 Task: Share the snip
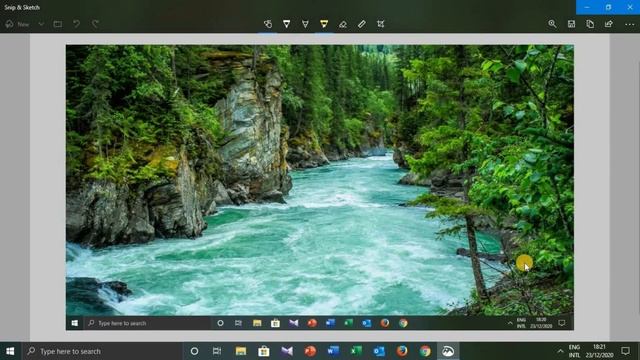click(x=609, y=24)
